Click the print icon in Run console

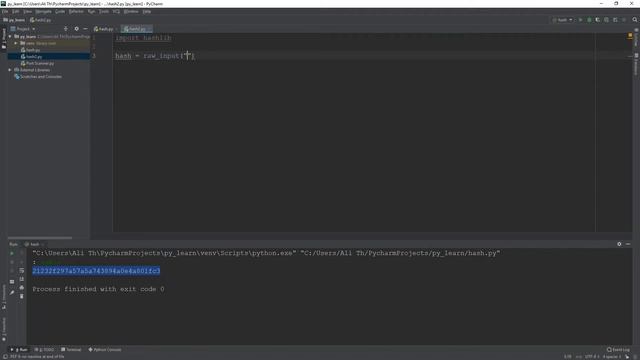[x=22, y=288]
